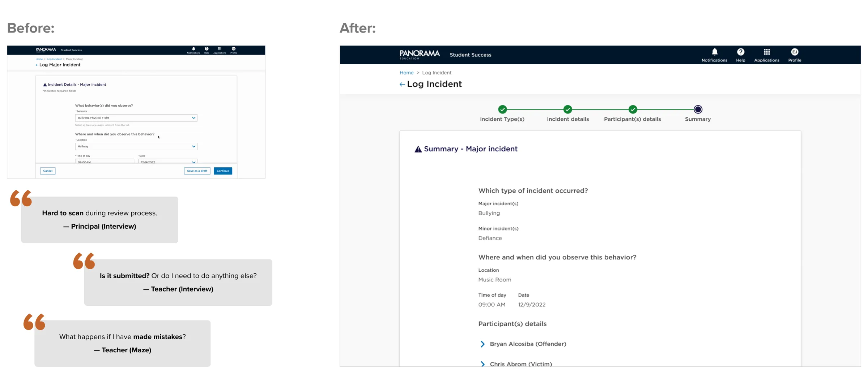Click the 09:00 AM summary time value
Image resolution: width=868 pixels, height=383 pixels.
(x=492, y=305)
